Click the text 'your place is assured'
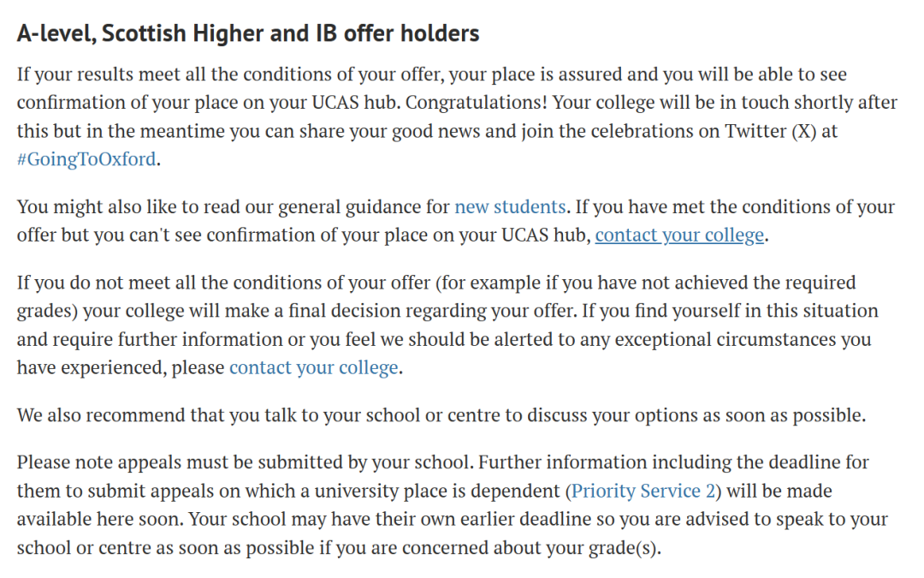Screen dimensions: 924x578 [x=535, y=74]
